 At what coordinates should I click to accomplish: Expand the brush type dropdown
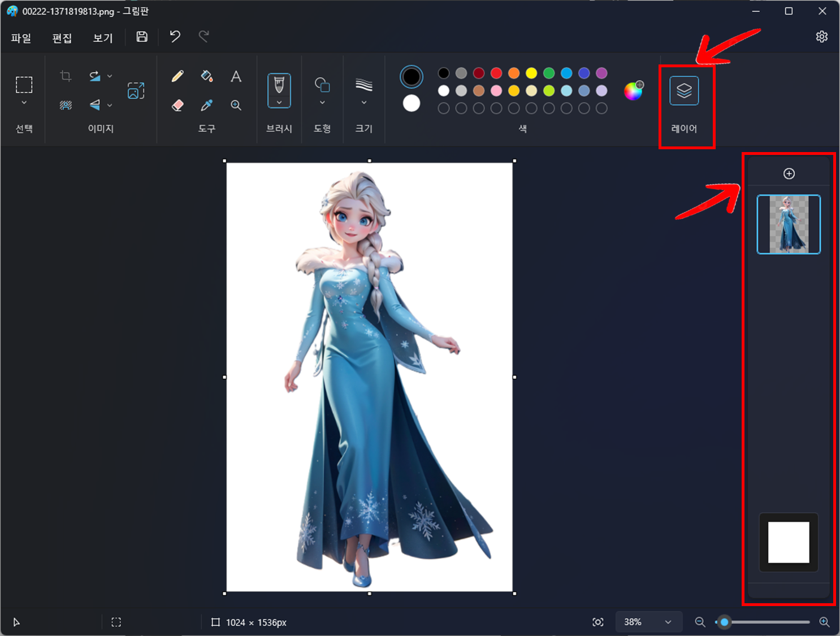(279, 102)
